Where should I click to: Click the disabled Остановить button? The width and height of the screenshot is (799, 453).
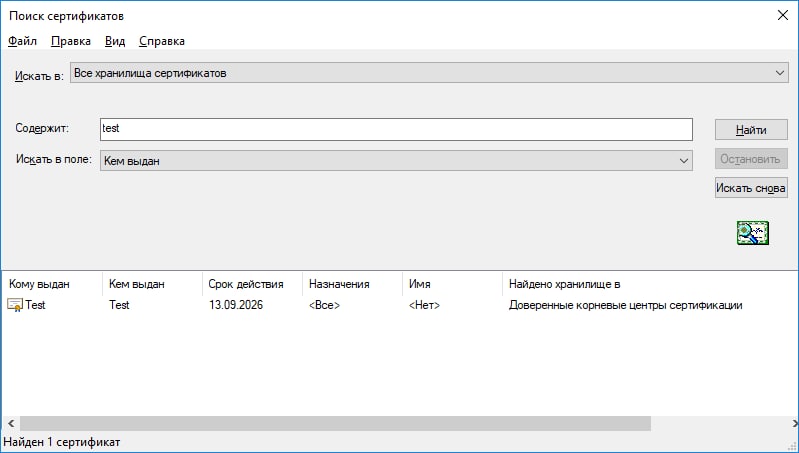pyautogui.click(x=751, y=159)
